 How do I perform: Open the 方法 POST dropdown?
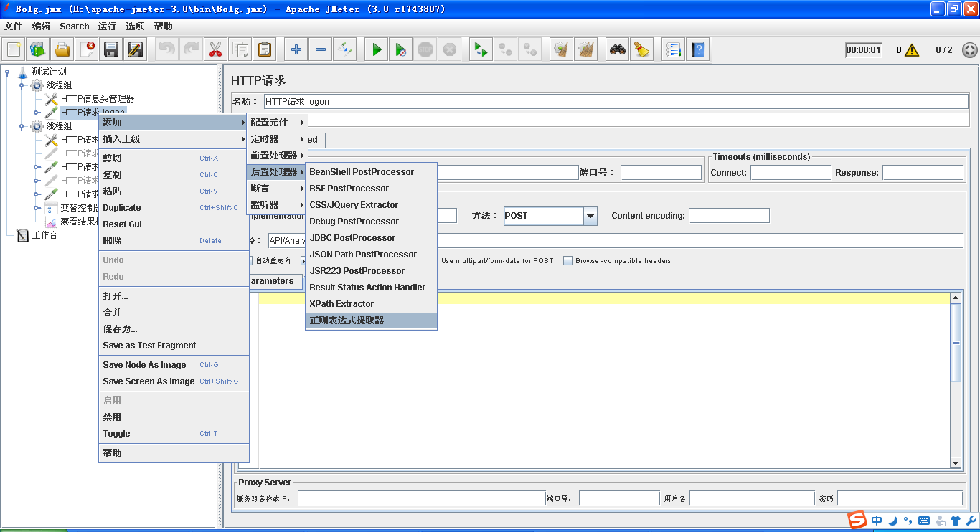pos(590,216)
